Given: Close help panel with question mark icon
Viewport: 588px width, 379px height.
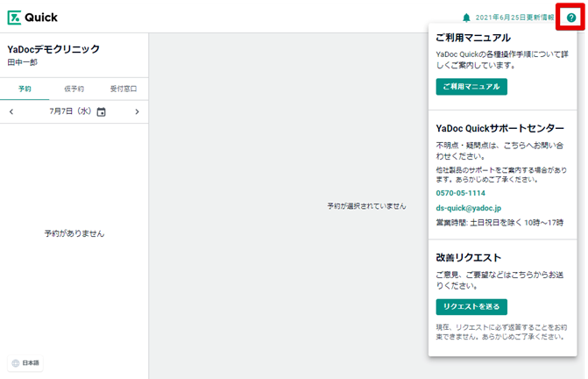Looking at the screenshot, I should (571, 18).
